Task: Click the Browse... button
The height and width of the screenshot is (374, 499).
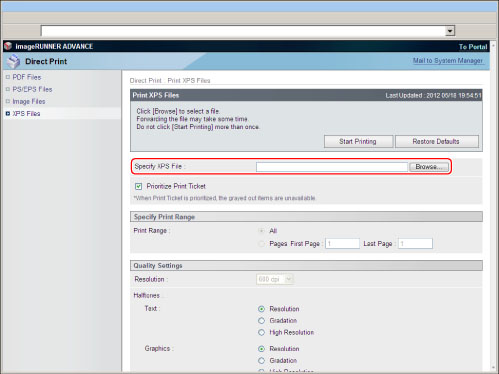Action: pyautogui.click(x=429, y=167)
